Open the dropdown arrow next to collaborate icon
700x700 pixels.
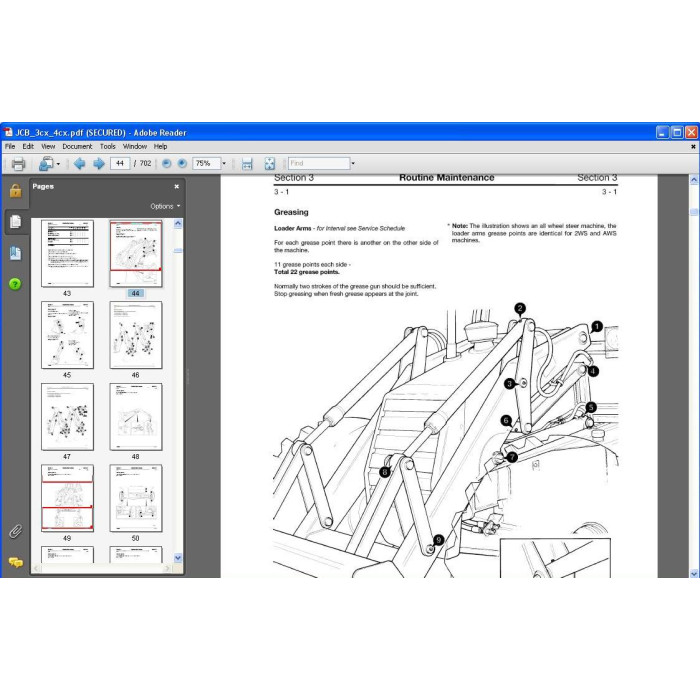[58, 164]
